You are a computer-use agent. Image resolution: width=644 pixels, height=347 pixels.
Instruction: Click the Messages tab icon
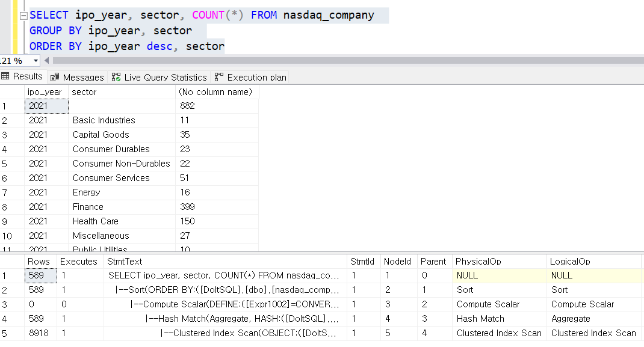pos(55,78)
